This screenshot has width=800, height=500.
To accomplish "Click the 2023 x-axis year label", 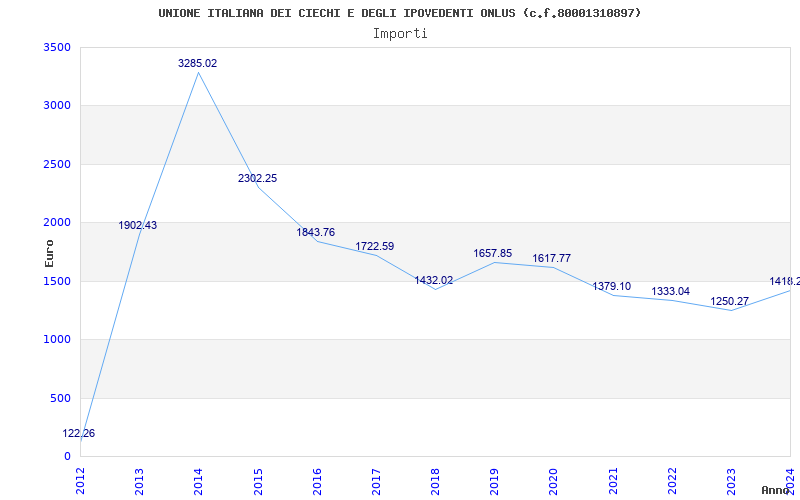I will pyautogui.click(x=731, y=481).
